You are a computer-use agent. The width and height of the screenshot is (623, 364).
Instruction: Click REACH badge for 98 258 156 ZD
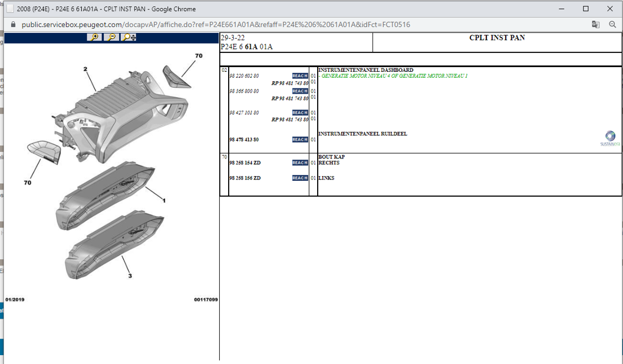300,178
